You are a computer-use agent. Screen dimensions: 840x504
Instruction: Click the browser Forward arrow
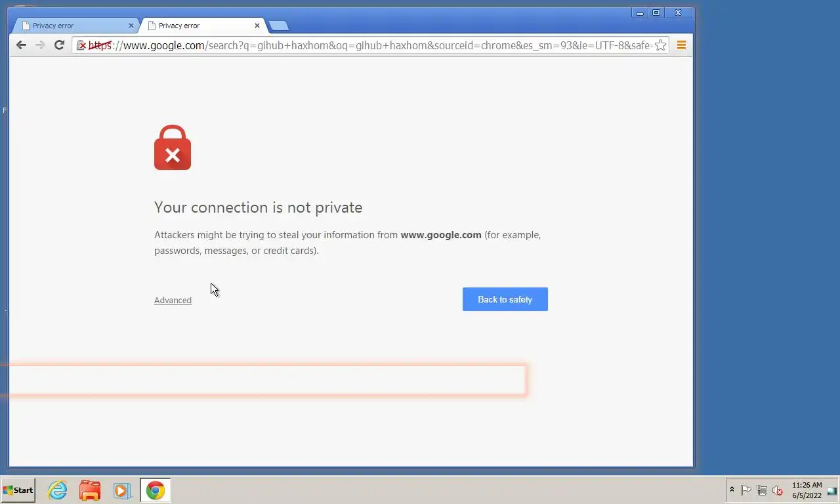coord(40,45)
